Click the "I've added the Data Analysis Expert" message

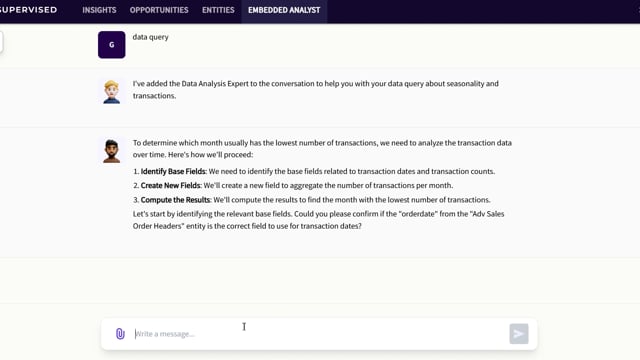pyautogui.click(x=316, y=89)
